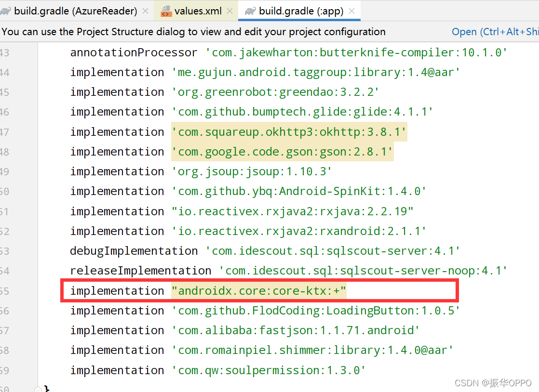This screenshot has width=539, height=392.
Task: Click the 'me.gujun.android.taggroup:library:1.4@aar' dependency
Action: pos(316,72)
